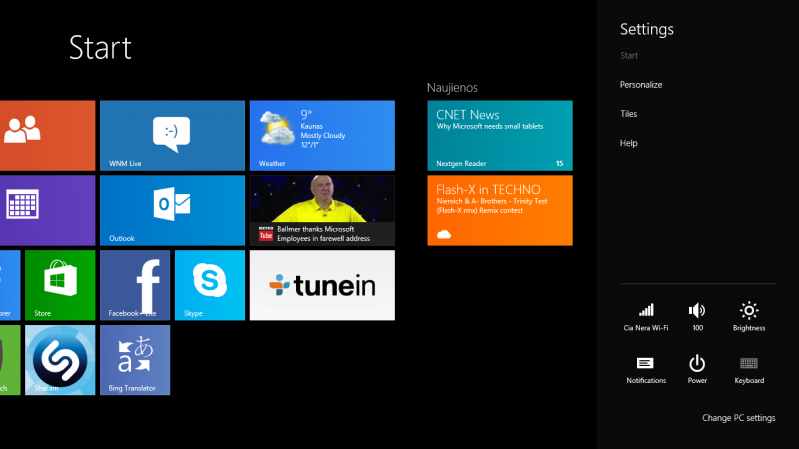Open the Power options button

697,368
